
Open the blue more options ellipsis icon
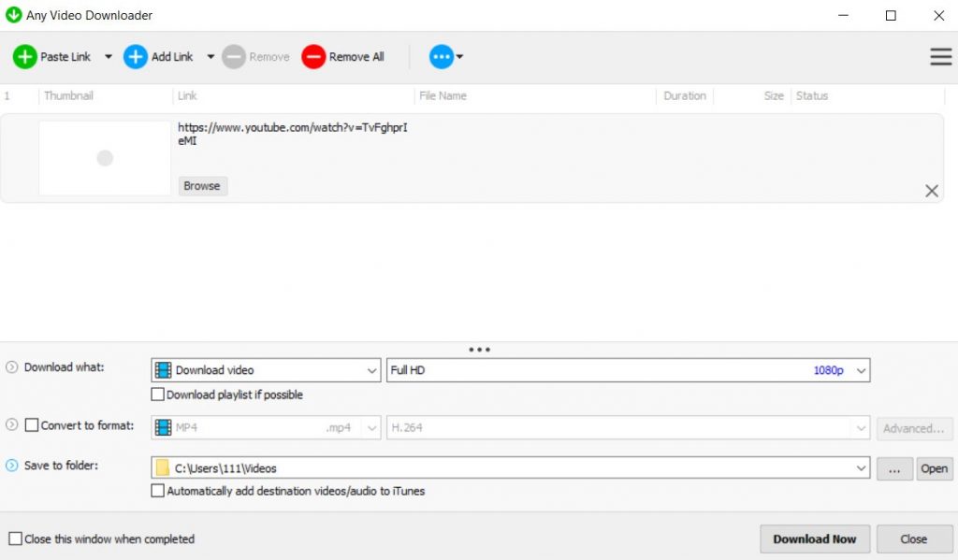442,57
